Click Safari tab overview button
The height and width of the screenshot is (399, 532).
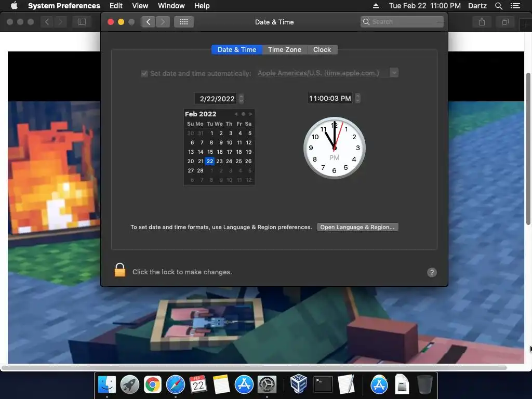(505, 22)
